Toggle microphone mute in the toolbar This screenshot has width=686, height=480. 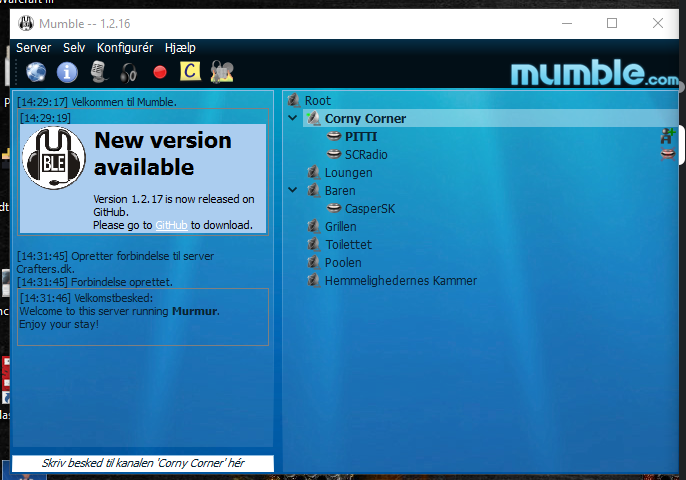coord(99,72)
